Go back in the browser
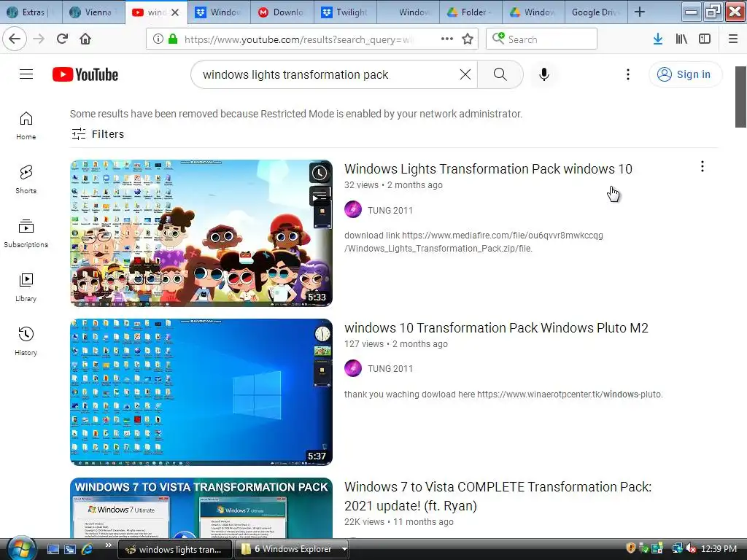The height and width of the screenshot is (560, 747). (15, 39)
